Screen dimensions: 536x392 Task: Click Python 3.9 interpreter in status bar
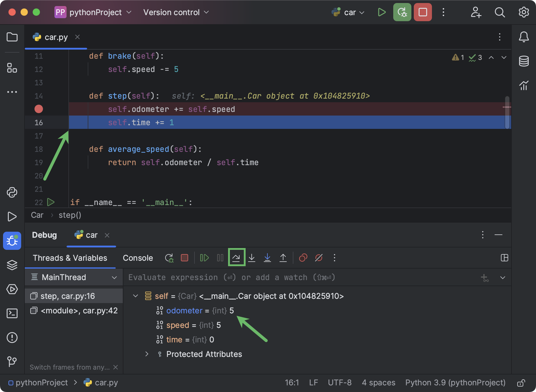tap(455, 383)
